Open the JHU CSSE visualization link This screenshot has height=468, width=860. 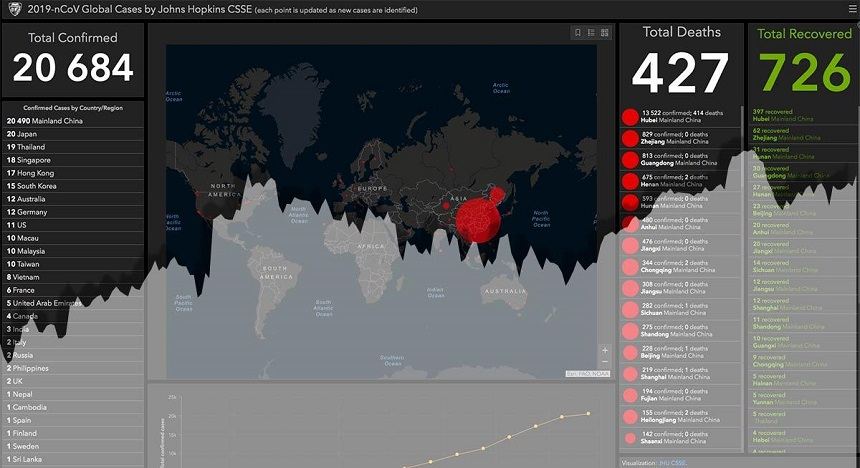pyautogui.click(x=672, y=463)
